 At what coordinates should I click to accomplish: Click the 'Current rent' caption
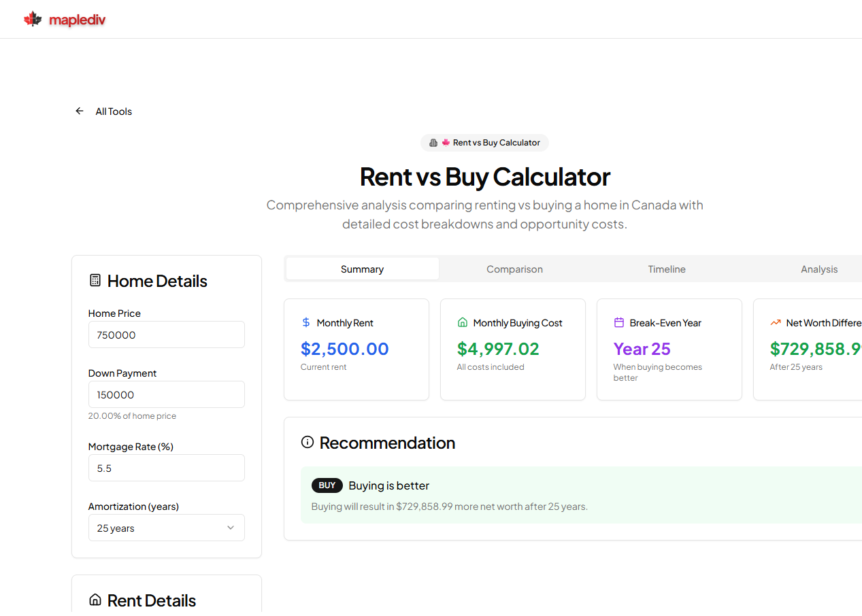click(324, 367)
